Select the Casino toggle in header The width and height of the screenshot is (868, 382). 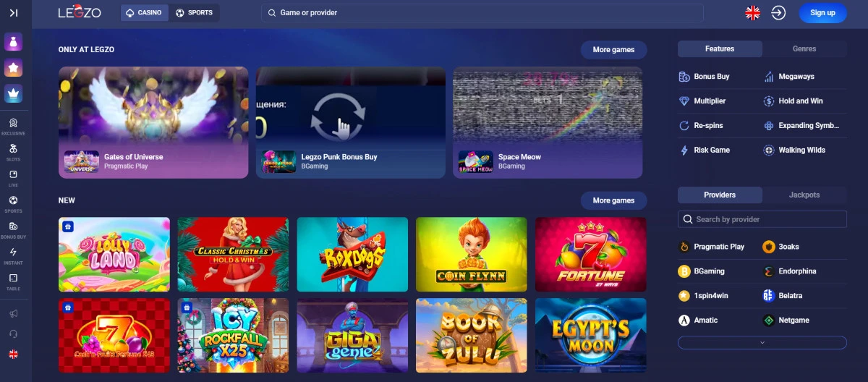144,13
